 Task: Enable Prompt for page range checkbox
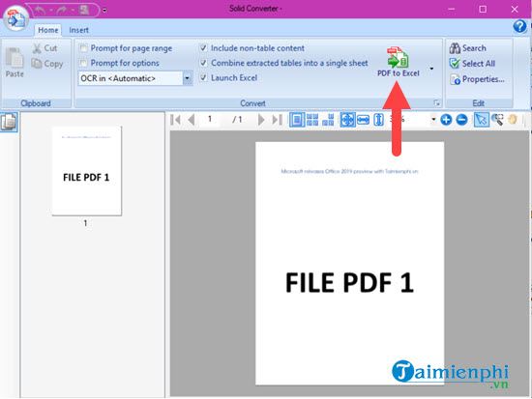(83, 48)
